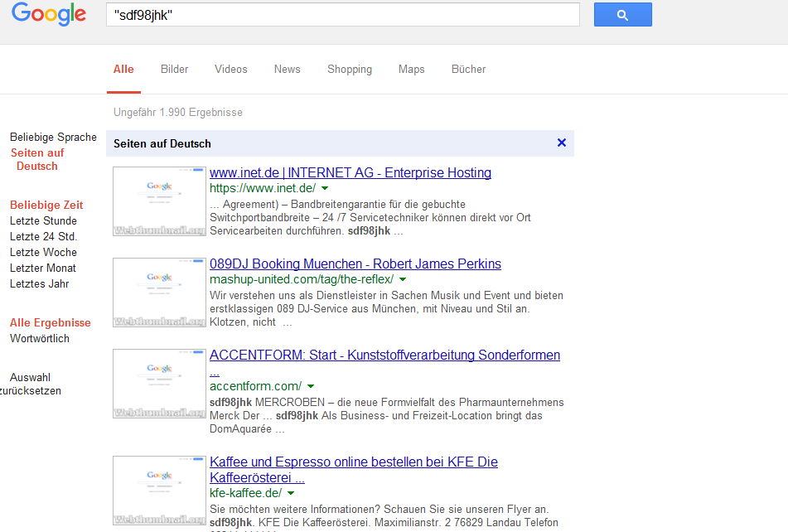
Task: Filter results by 'Letzte 24 Std.'
Action: (x=43, y=236)
